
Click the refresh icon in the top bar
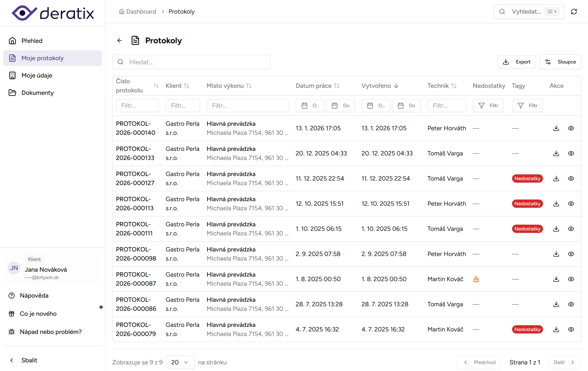(574, 12)
